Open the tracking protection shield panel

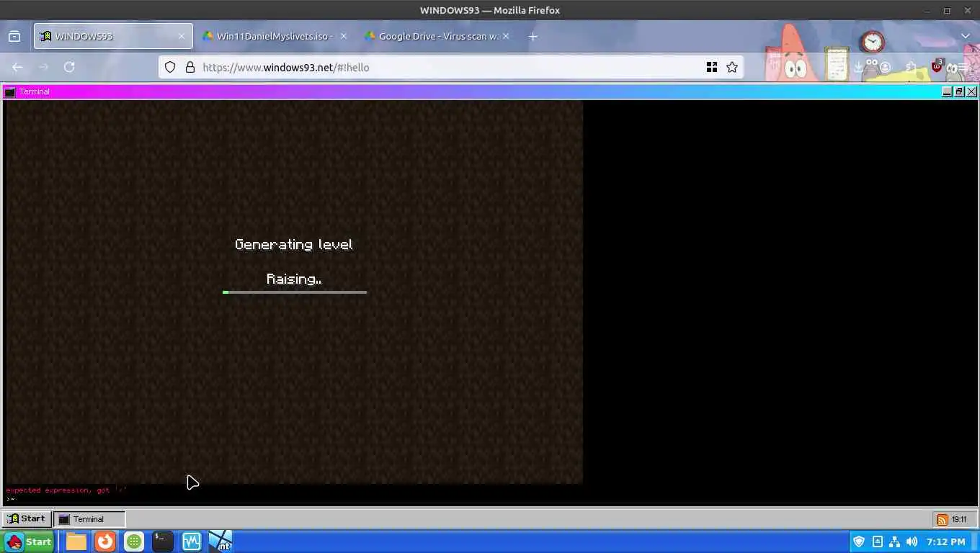point(170,67)
